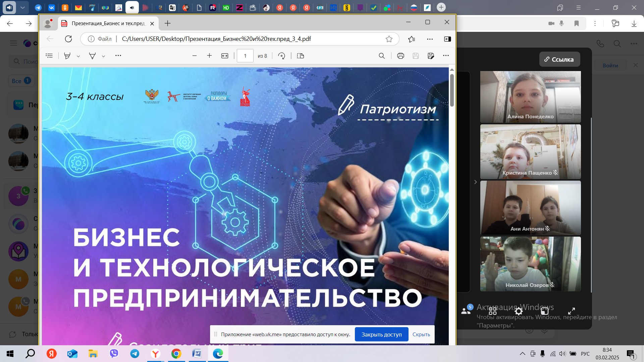
Task: Click the phone call icon in the chat header
Action: coord(600,43)
